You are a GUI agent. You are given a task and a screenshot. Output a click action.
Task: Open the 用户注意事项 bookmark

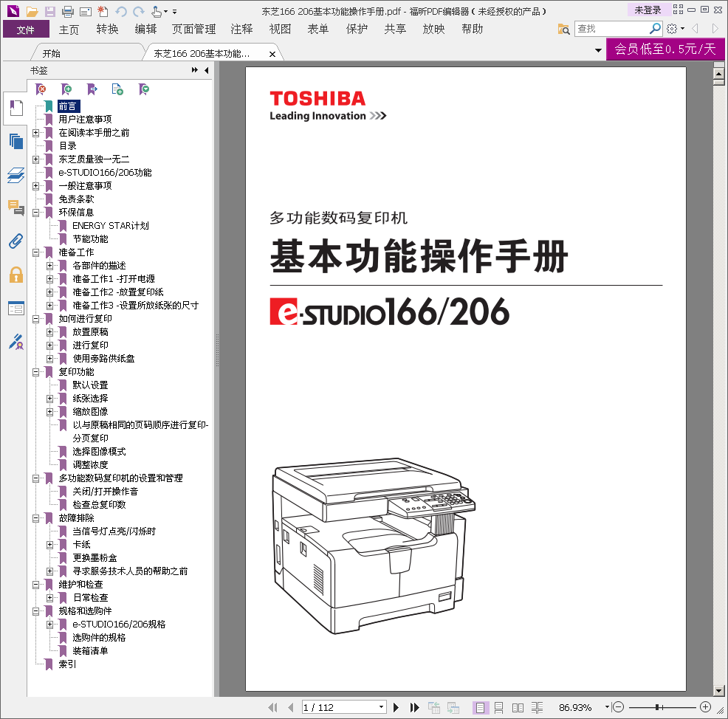[85, 120]
